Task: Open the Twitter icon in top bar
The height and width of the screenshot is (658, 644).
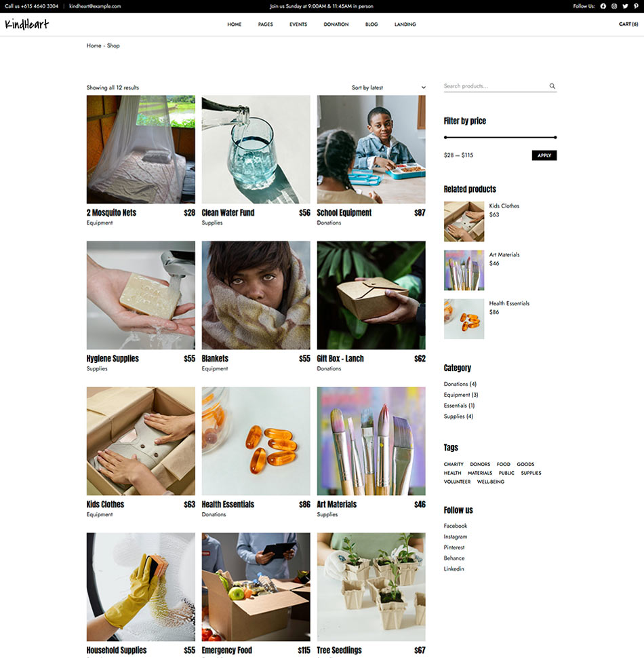Action: [x=625, y=6]
